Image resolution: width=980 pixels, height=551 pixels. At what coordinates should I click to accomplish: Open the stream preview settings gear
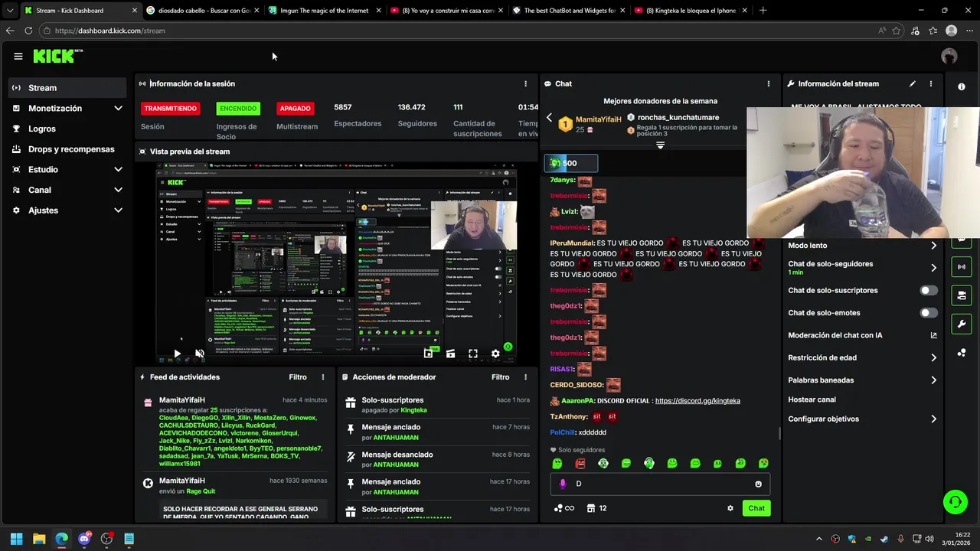point(495,354)
